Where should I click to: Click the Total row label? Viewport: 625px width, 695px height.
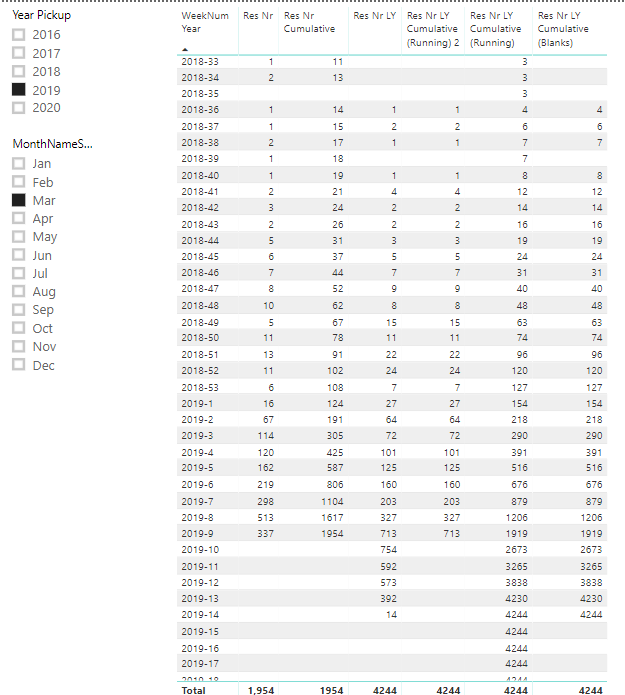(193, 690)
